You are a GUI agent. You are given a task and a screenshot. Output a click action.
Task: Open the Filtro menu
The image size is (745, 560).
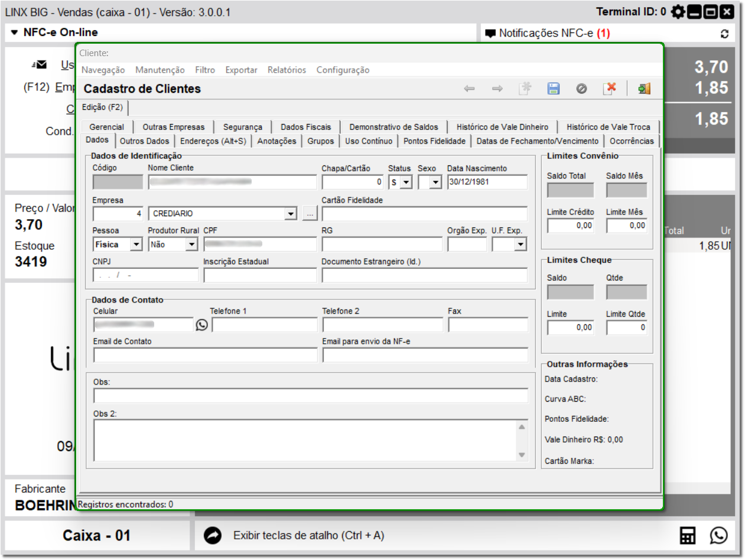[205, 70]
